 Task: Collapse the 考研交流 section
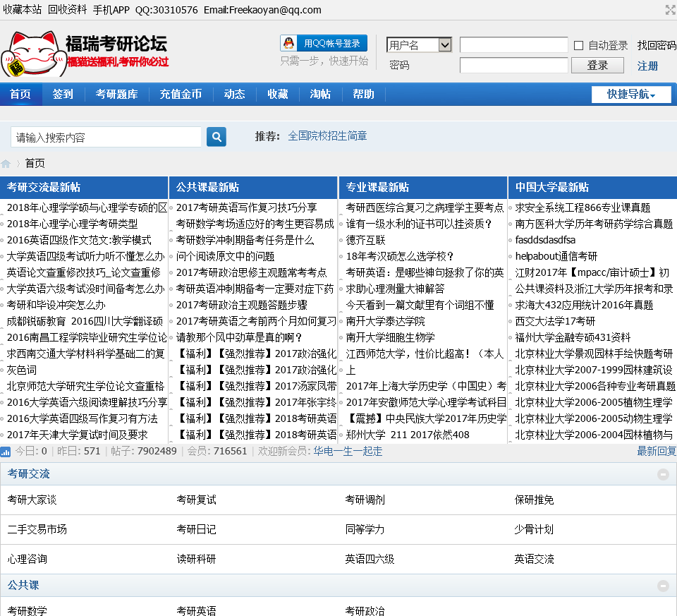tap(663, 474)
